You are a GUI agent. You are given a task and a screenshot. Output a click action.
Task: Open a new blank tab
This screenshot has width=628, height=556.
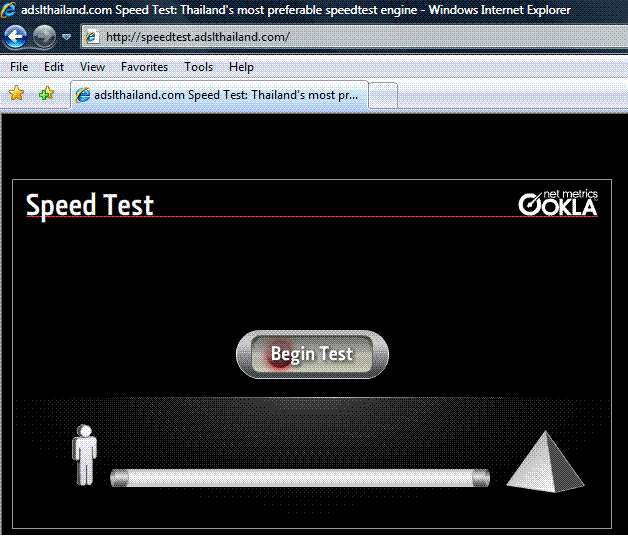pyautogui.click(x=383, y=95)
